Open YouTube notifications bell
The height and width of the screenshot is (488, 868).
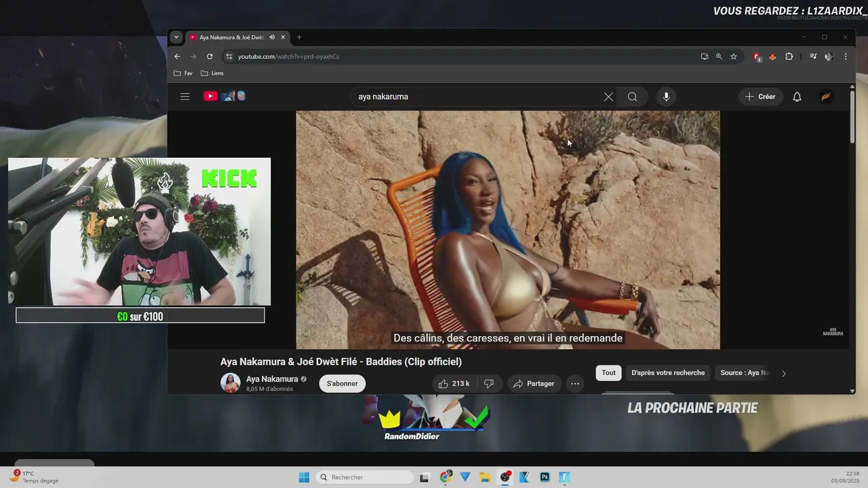797,97
